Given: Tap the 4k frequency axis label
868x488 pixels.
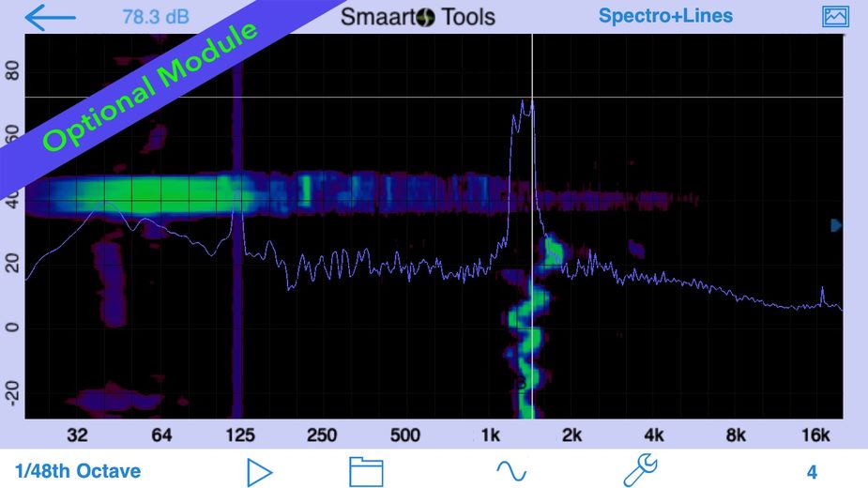Looking at the screenshot, I should (x=654, y=435).
